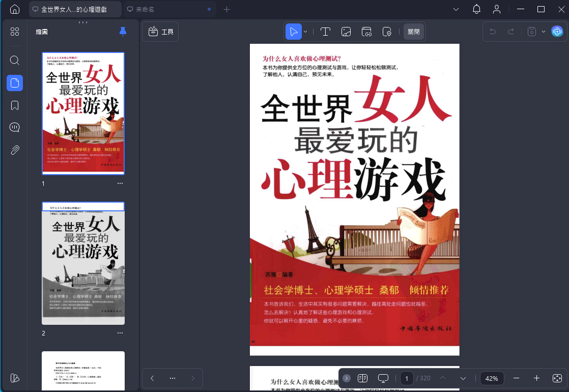Select page 2 grayscale thumbnail

coord(83,263)
